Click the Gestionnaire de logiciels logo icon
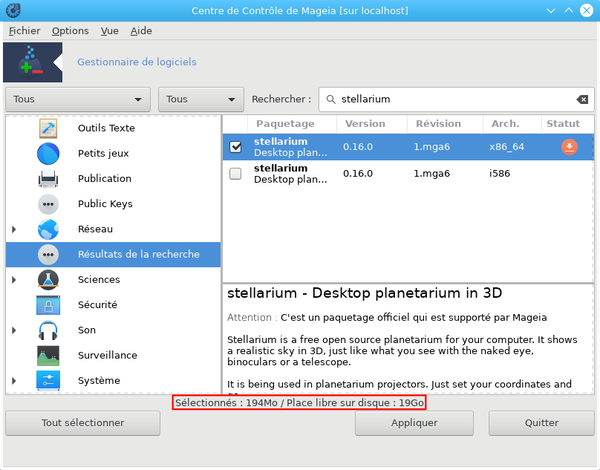Image resolution: width=600 pixels, height=470 pixels. 33,62
